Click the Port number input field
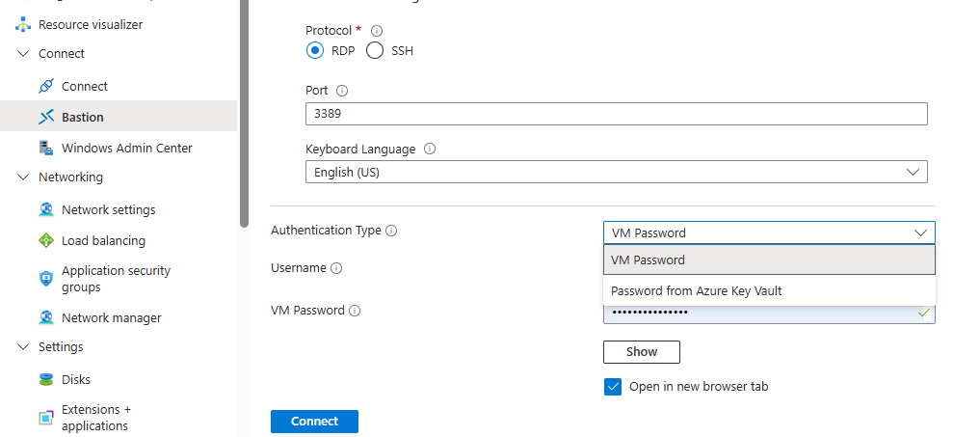 [616, 114]
